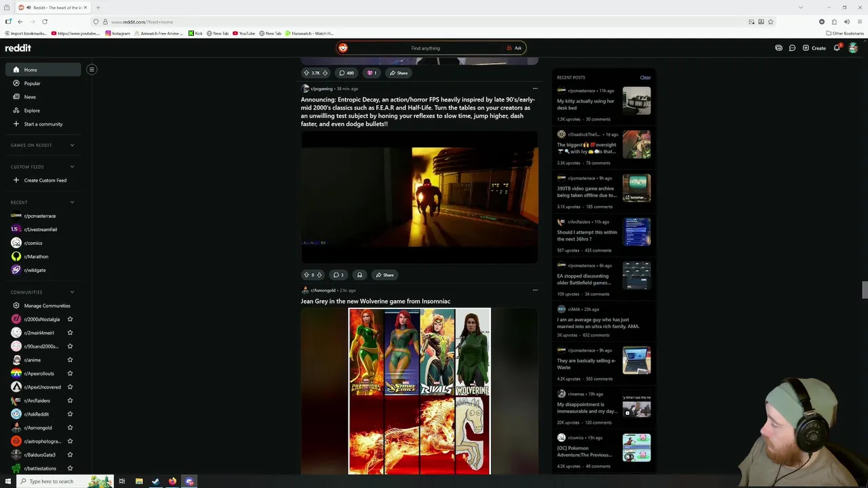Open the chat icon in the header
Screen dimensions: 868x488
pos(792,48)
